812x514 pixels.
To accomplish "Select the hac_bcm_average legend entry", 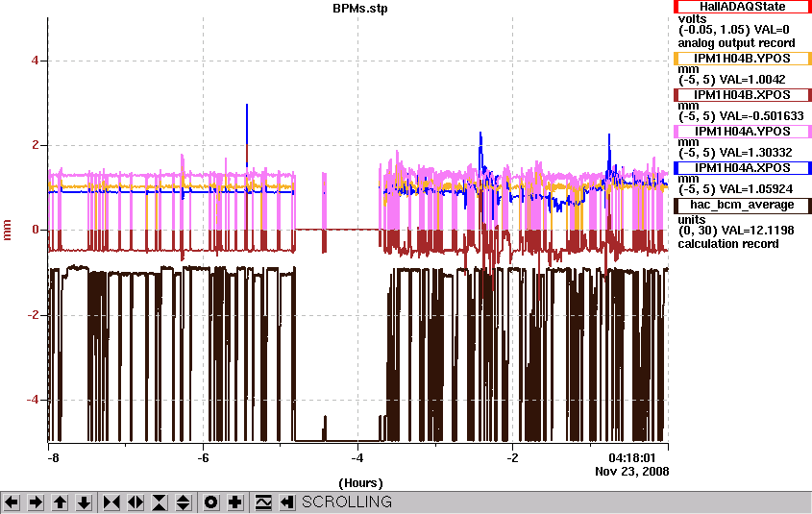I will tap(742, 205).
